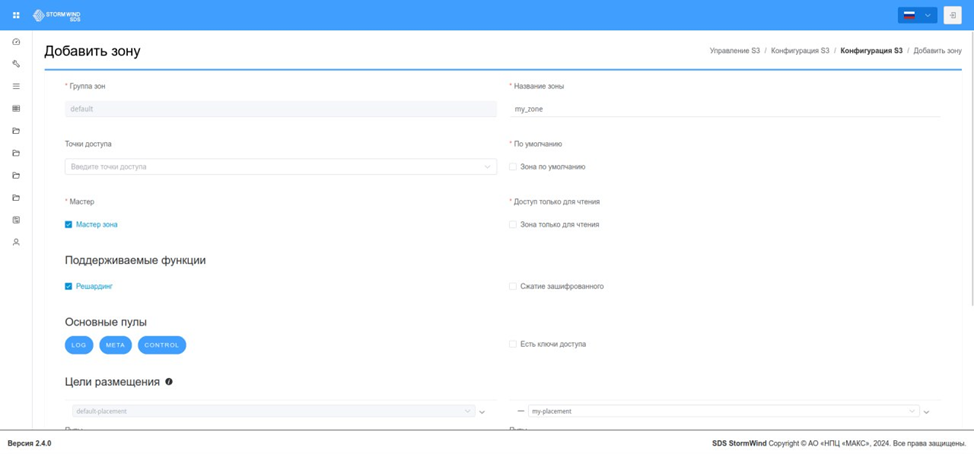Open the table grid icon in sidebar

tap(16, 108)
